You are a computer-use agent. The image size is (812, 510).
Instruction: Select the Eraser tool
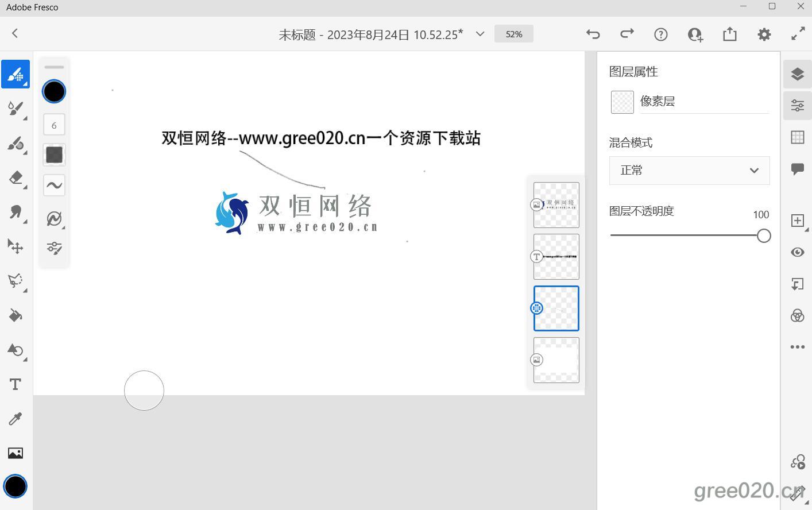tap(16, 177)
